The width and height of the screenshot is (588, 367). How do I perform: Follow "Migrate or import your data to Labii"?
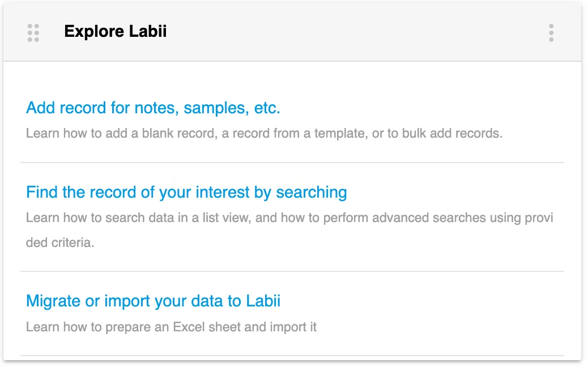153,301
